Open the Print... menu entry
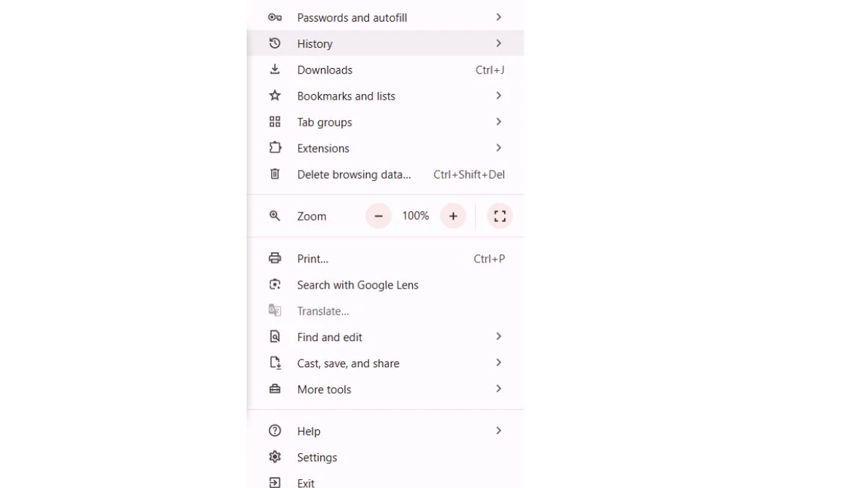 pyautogui.click(x=386, y=259)
